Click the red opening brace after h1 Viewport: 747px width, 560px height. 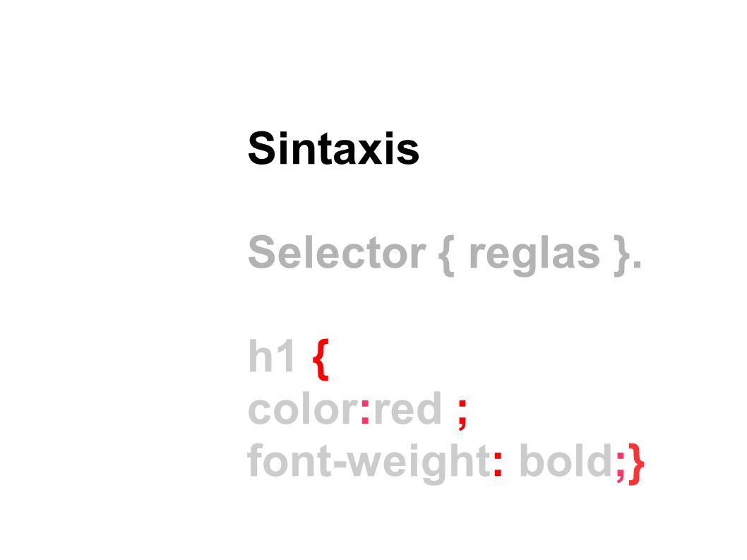[321, 360]
